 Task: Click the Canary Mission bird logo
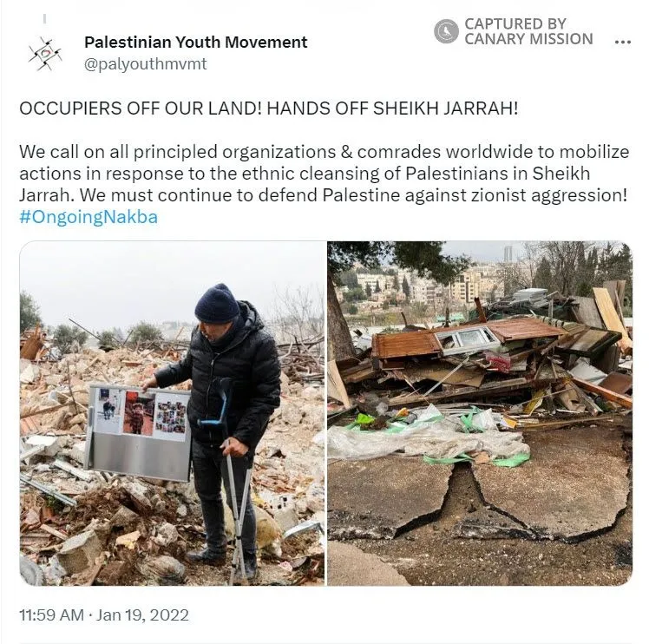(446, 31)
